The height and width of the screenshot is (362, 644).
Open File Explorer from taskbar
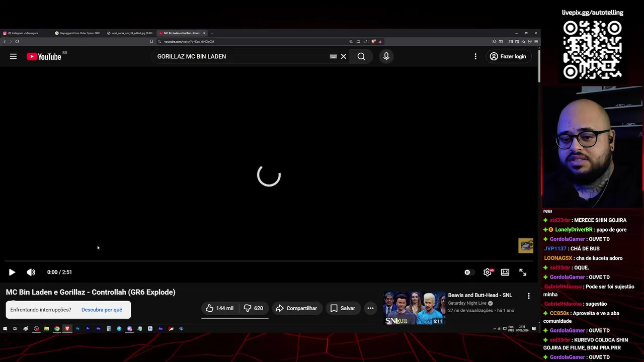tap(46, 329)
